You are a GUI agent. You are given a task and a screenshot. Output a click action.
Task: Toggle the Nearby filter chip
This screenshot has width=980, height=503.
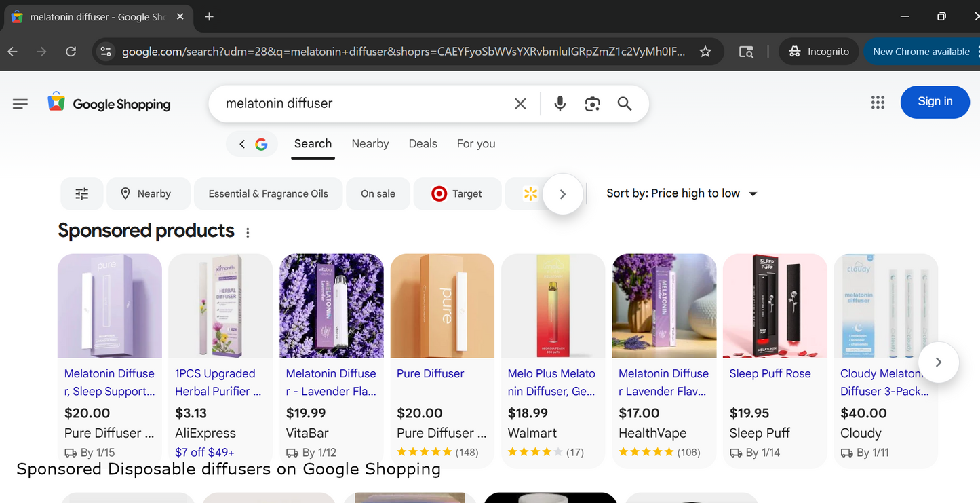[145, 194]
